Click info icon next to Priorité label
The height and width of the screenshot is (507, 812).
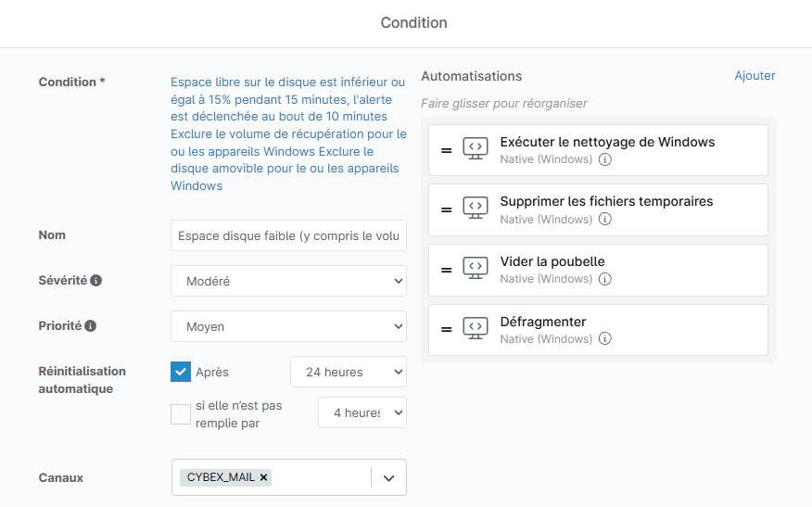(91, 326)
